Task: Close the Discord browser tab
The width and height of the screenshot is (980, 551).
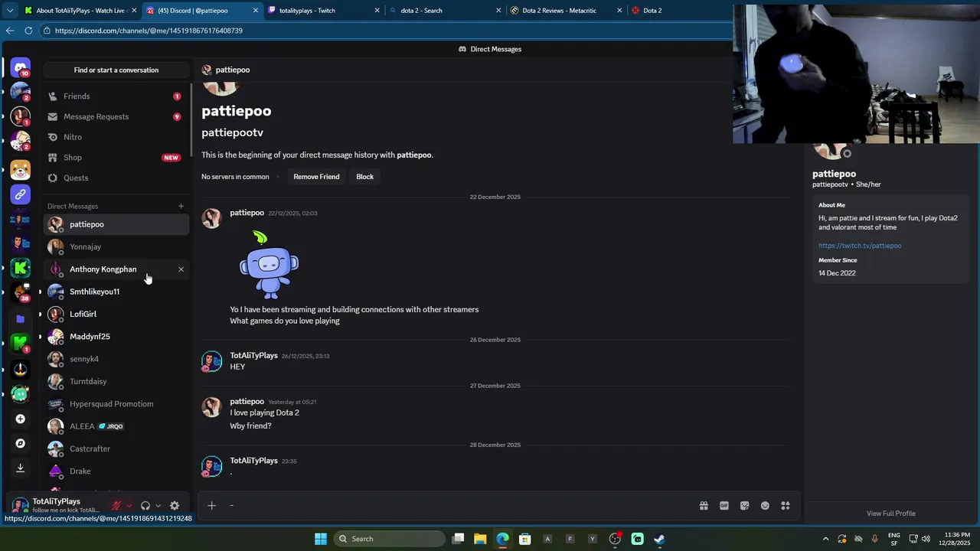Action: (x=255, y=11)
